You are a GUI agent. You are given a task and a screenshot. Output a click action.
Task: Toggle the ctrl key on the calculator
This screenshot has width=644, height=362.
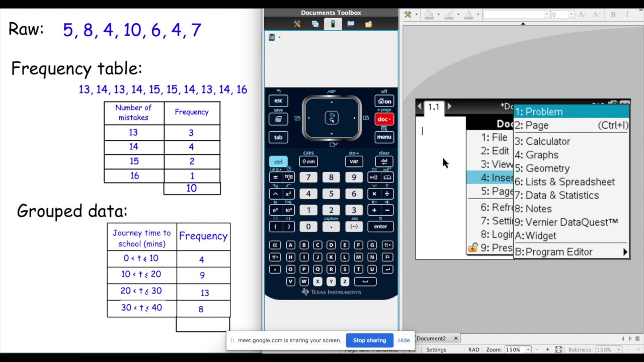278,161
